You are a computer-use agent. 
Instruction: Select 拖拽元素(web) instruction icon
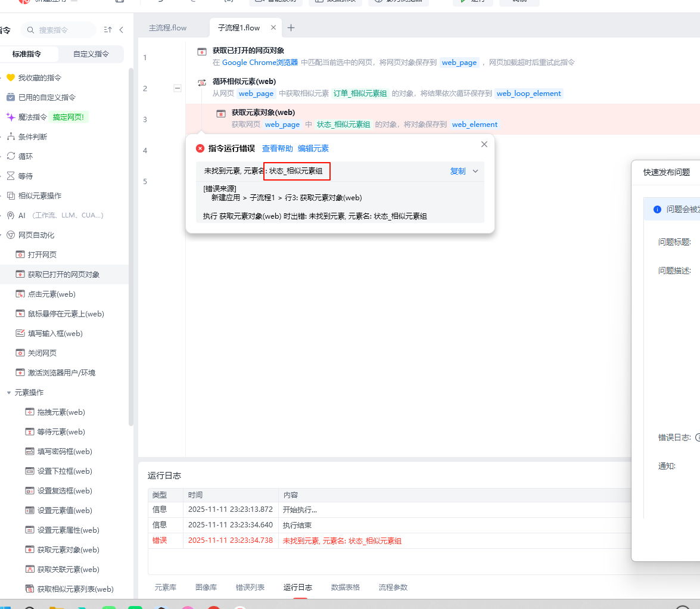pos(29,412)
